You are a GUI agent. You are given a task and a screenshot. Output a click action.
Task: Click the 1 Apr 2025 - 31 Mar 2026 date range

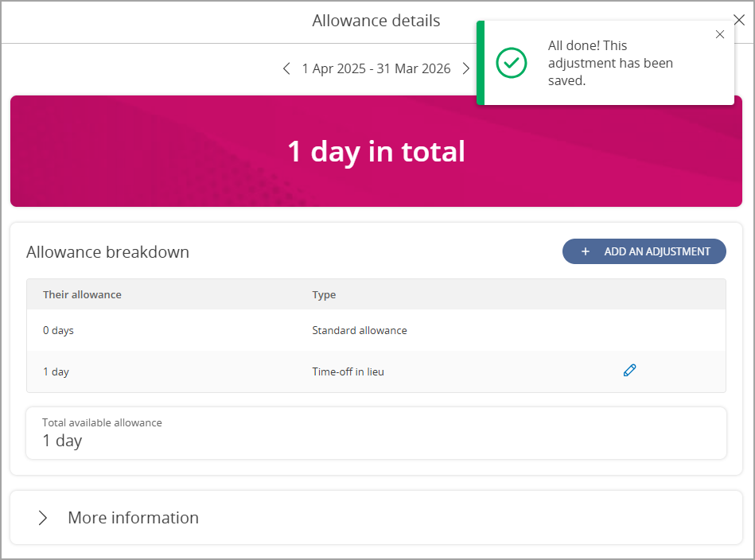point(376,69)
